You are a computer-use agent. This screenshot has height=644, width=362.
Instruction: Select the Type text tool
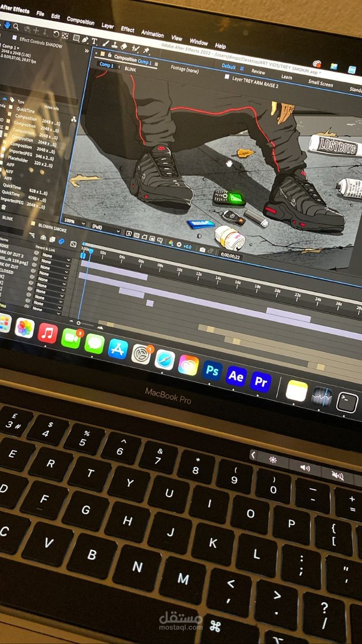(x=94, y=41)
